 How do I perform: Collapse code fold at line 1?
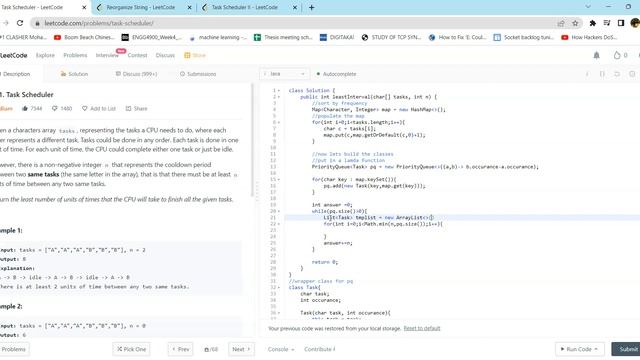pyautogui.click(x=279, y=91)
